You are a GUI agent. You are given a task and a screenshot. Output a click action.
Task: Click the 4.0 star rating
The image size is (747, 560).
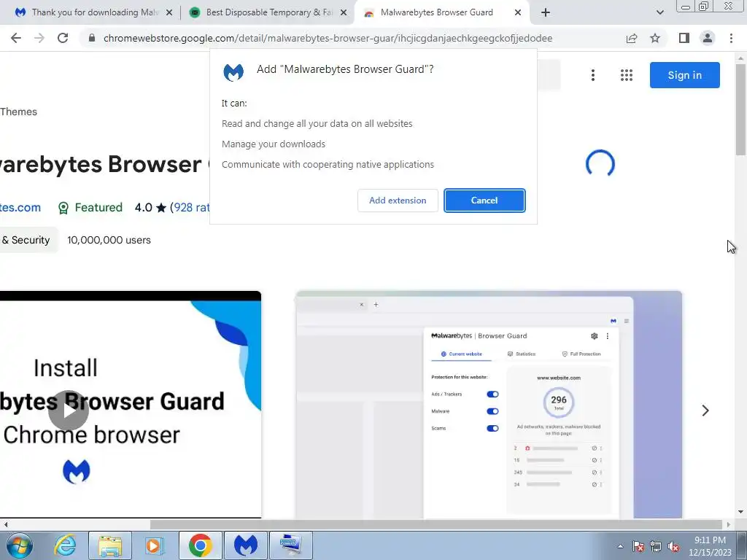coord(150,208)
